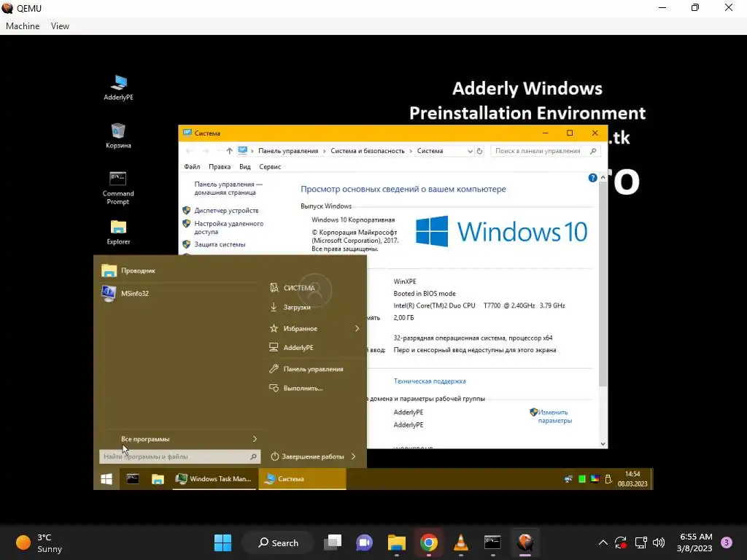Viewport: 747px width, 560px height.
Task: Open the Explorer desktop icon
Action: (118, 232)
